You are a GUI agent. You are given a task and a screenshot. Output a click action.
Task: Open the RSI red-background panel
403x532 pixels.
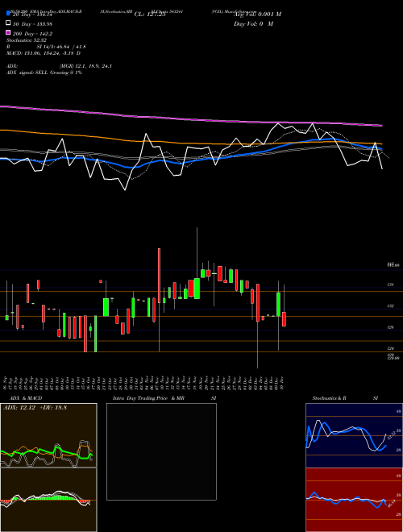(x=354, y=500)
